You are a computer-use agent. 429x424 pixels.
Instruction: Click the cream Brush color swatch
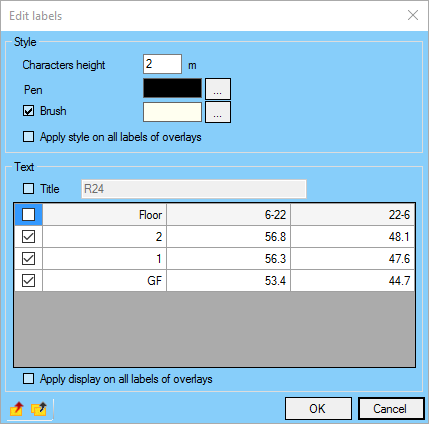[172, 112]
